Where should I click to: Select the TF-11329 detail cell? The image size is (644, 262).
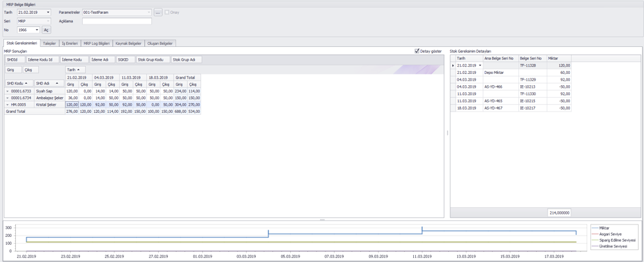click(532, 80)
